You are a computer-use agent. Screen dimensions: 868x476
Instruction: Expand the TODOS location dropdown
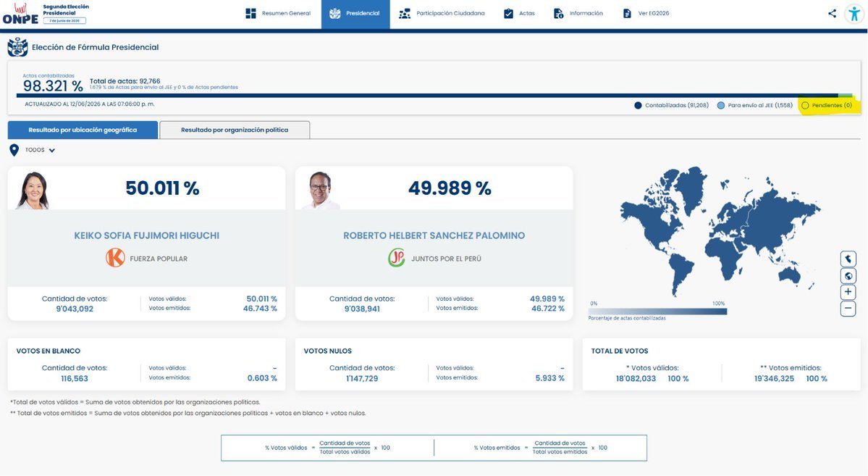39,150
